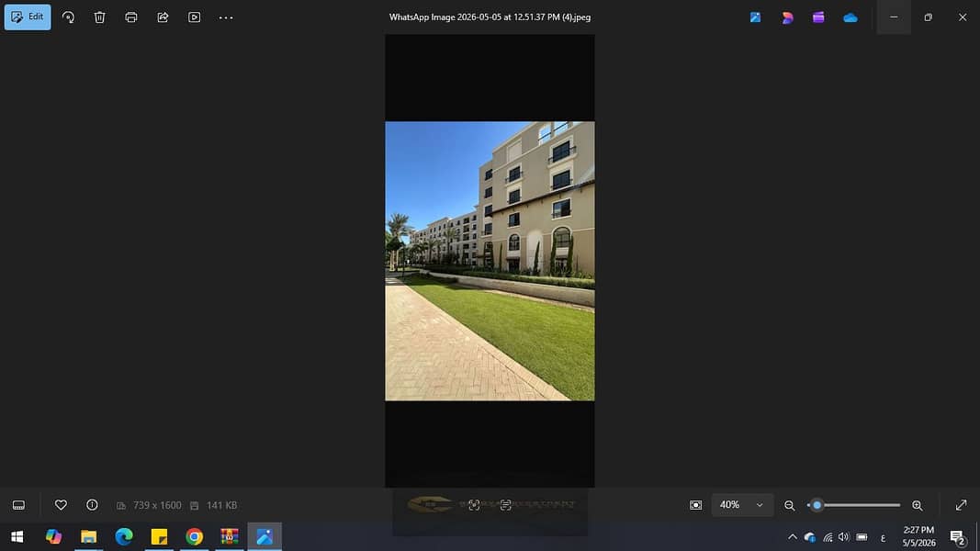980x551 pixels.
Task: Toggle the filmstrip view icon
Action: [x=18, y=505]
